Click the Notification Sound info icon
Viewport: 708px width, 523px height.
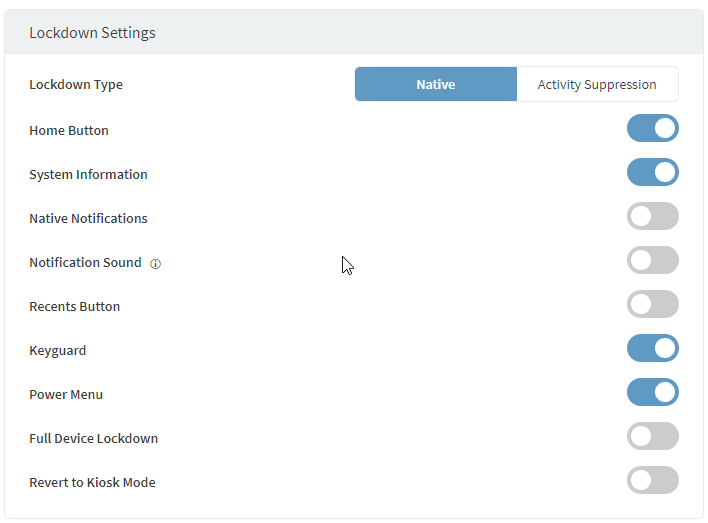[x=155, y=264]
